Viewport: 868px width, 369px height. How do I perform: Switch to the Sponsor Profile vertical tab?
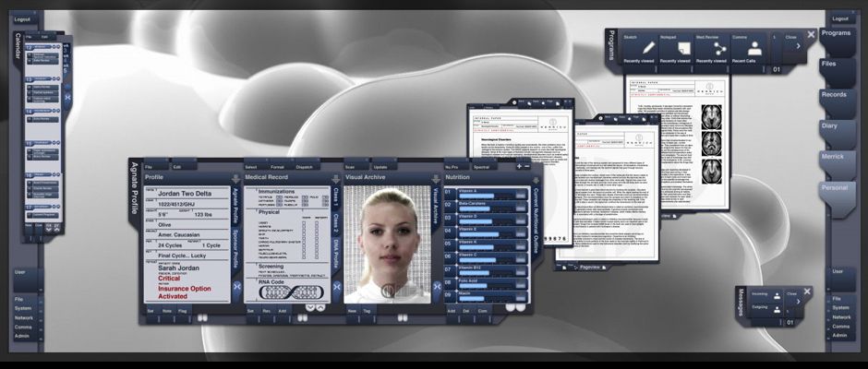click(235, 248)
